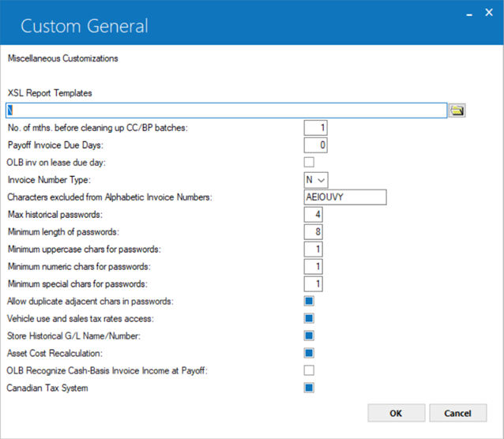This screenshot has width=504, height=439.
Task: Uncheck Allow duplicate adjacent chars in passwords
Action: point(309,301)
